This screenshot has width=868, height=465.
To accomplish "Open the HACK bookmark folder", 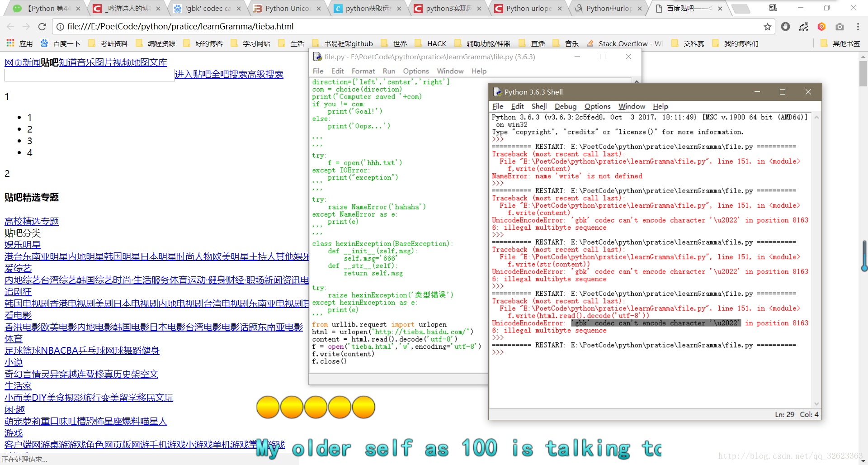I will pos(430,43).
